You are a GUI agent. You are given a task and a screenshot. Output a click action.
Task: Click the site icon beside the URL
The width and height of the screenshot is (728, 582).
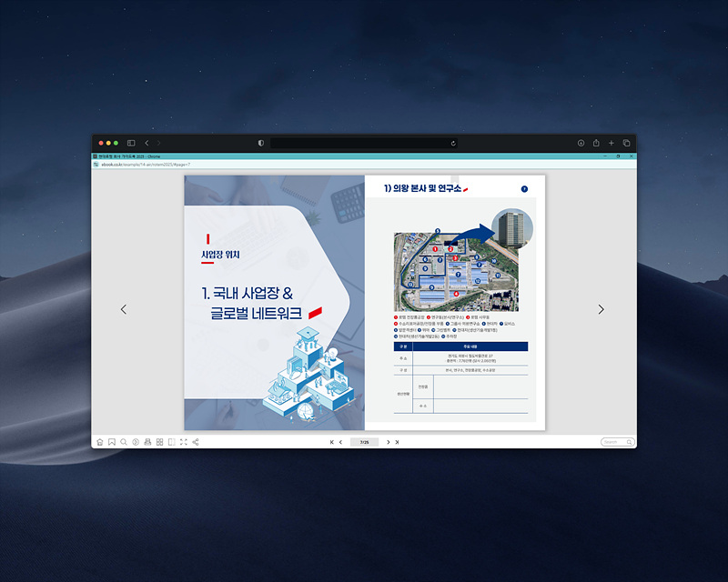click(96, 165)
